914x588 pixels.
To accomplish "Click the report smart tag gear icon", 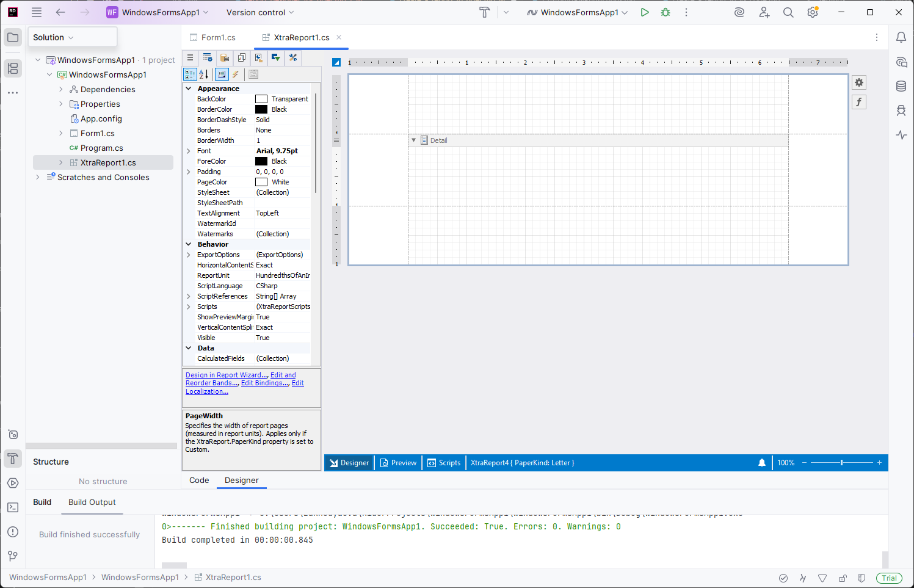I will (859, 82).
